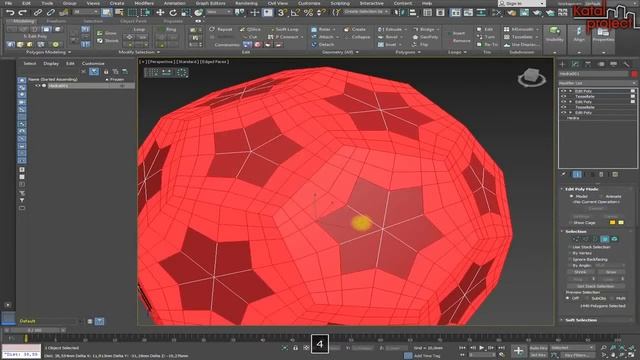Screen dimensions: 640x360
Task: Choose the Rectangular Selection Region icon
Action: click(x=133, y=13)
